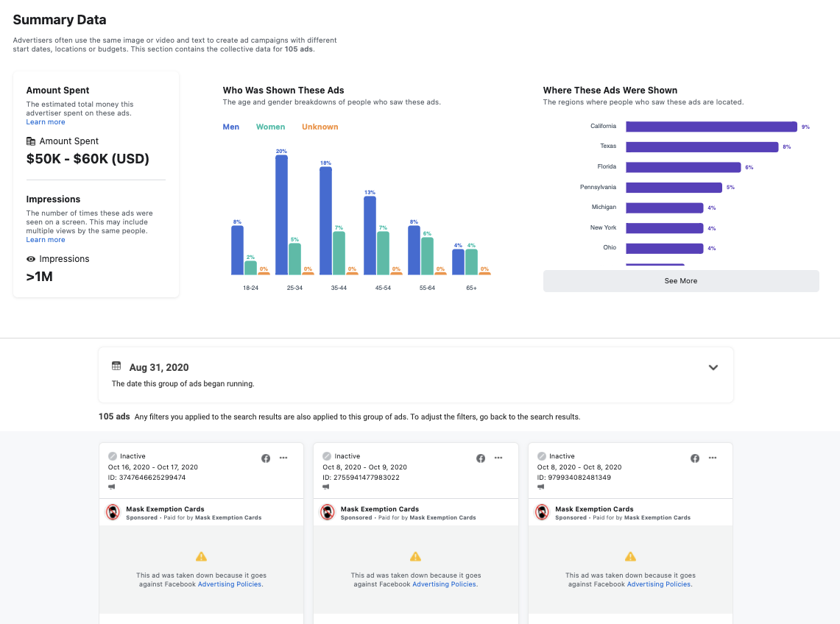Click Mask Exemption Cards avatar in first ad
840x624 pixels.
[113, 513]
